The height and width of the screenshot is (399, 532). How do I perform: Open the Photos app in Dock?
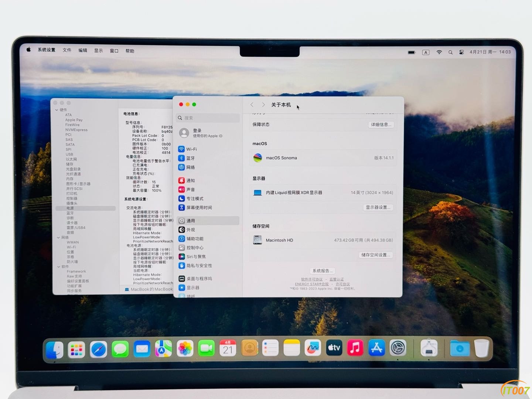click(185, 348)
